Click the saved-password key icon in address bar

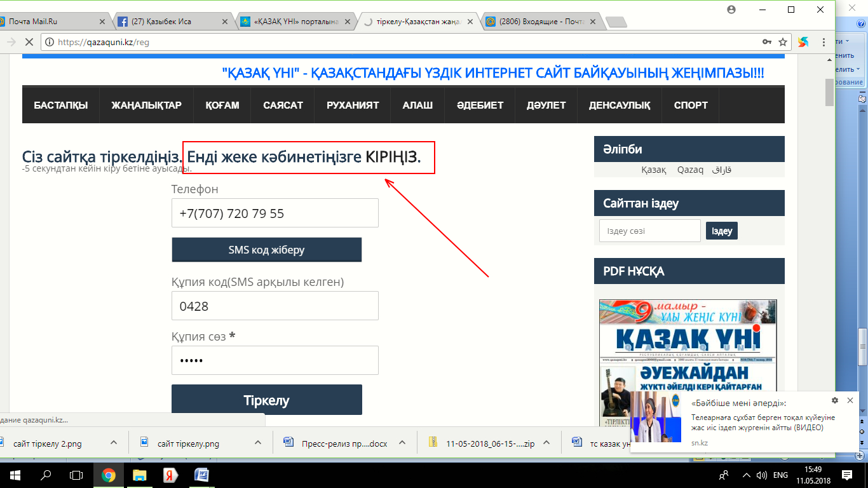767,42
